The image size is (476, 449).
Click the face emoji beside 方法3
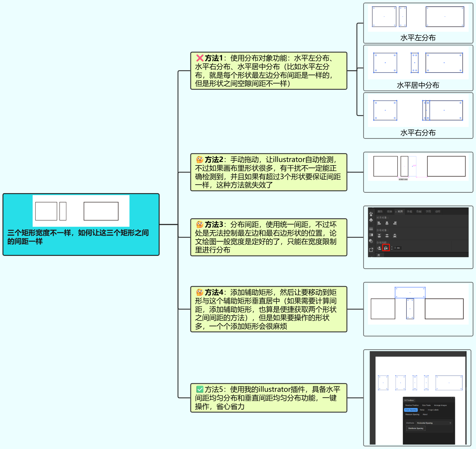[200, 225]
